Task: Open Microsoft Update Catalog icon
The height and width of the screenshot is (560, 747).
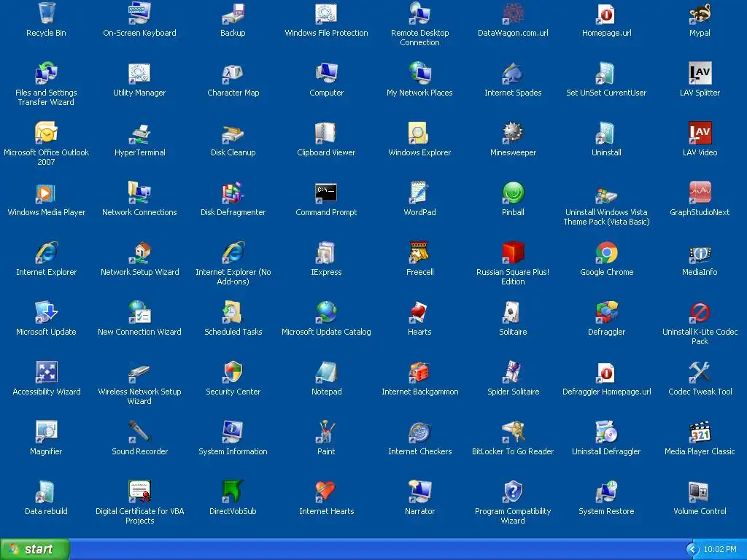Action: (x=326, y=312)
